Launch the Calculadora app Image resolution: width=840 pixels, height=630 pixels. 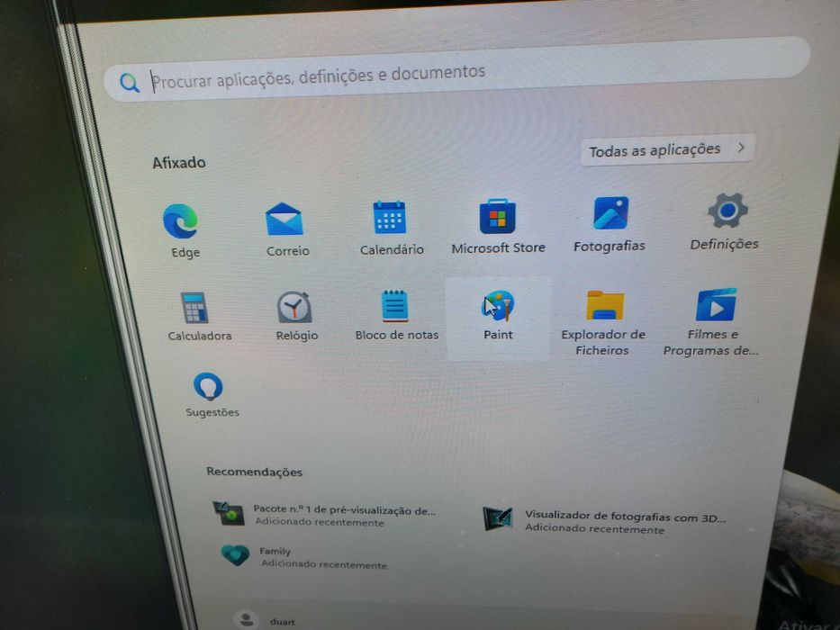tap(198, 316)
